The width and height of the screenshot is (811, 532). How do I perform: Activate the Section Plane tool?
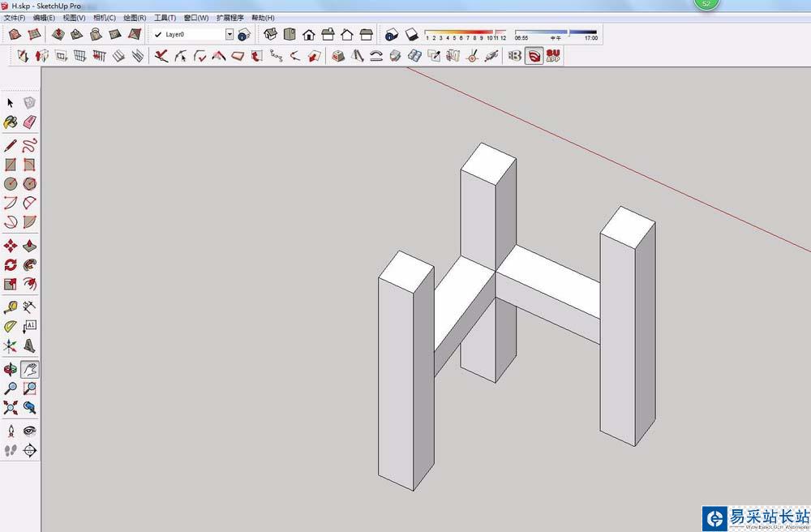click(29, 450)
